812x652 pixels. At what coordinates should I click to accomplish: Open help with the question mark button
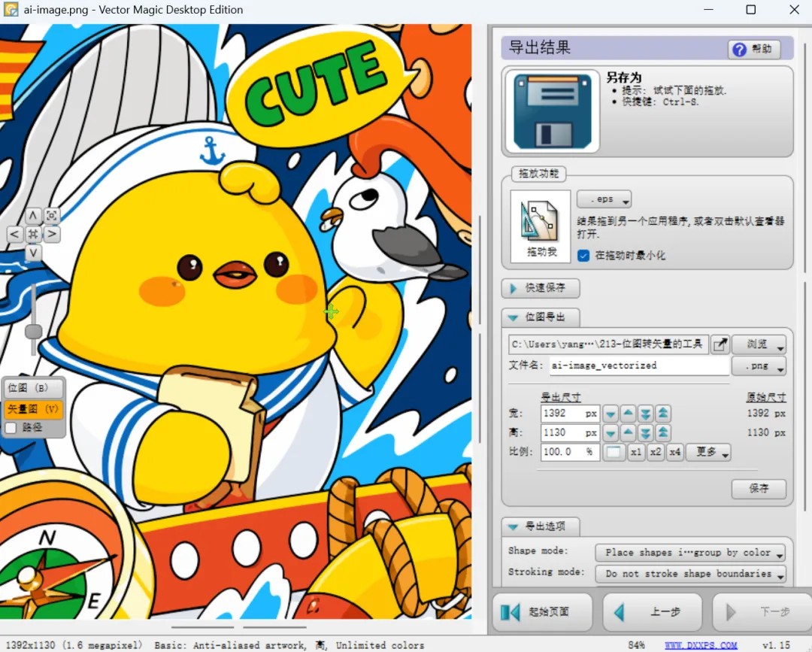point(754,49)
